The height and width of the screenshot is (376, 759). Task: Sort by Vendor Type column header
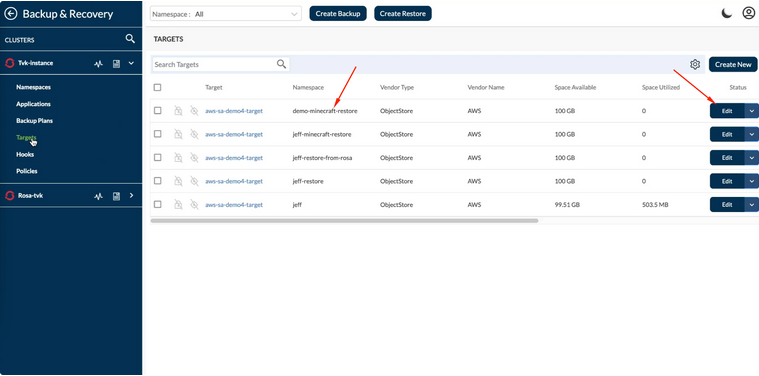pyautogui.click(x=397, y=88)
